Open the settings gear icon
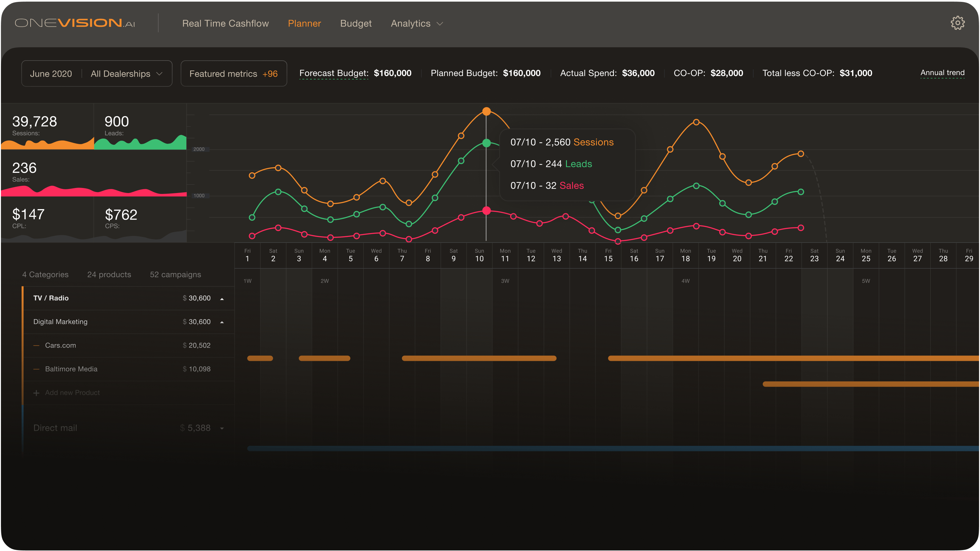980x551 pixels. (957, 23)
